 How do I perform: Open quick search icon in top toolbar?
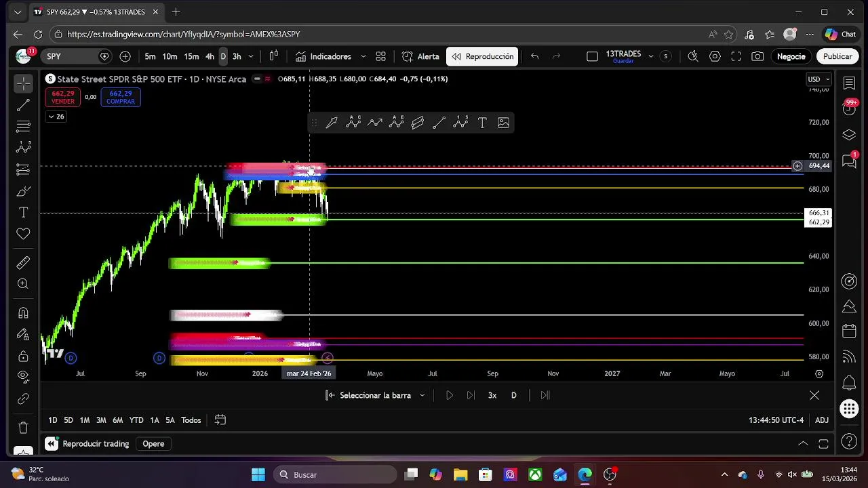point(692,56)
